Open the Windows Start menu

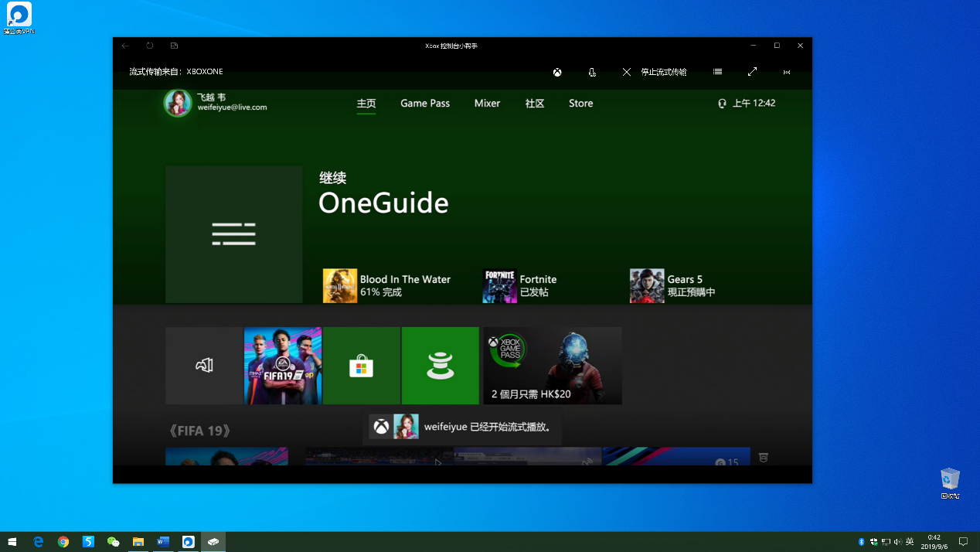tap(12, 542)
